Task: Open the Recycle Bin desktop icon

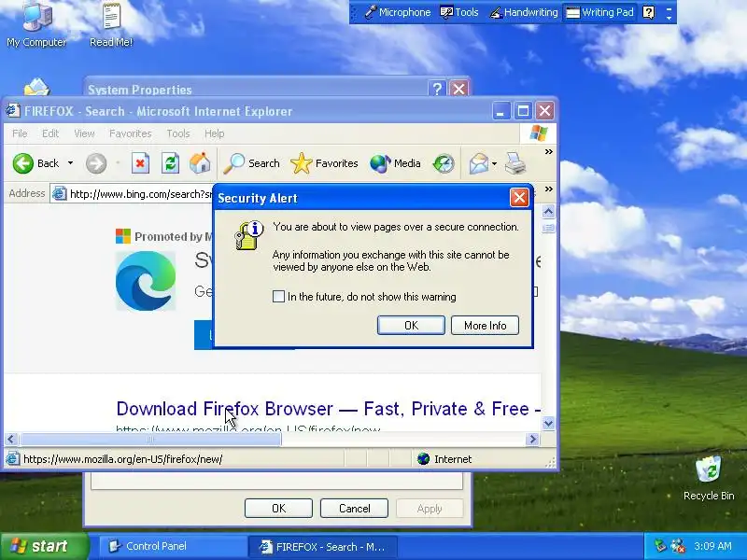Action: click(709, 478)
